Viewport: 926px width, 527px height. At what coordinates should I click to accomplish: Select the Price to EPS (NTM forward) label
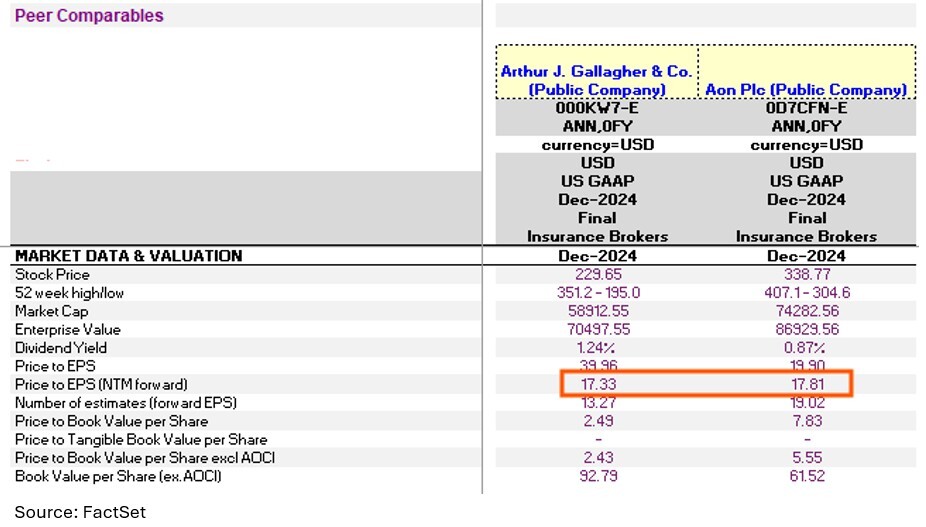tap(101, 385)
